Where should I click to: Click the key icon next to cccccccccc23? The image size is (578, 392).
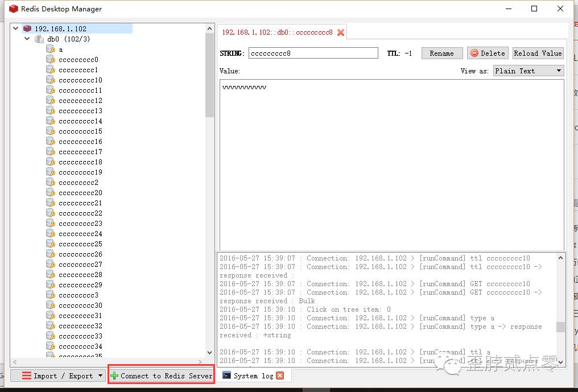click(51, 223)
